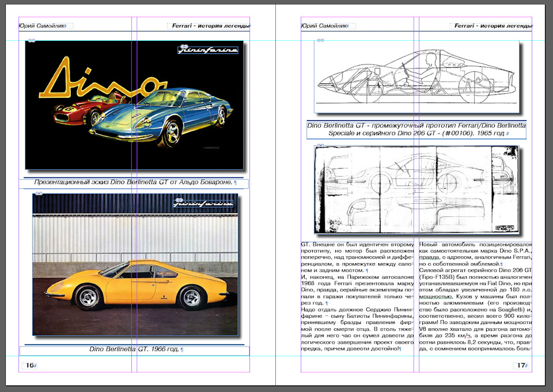Click page number 17
Screen dimensions: 553x392
521,365
